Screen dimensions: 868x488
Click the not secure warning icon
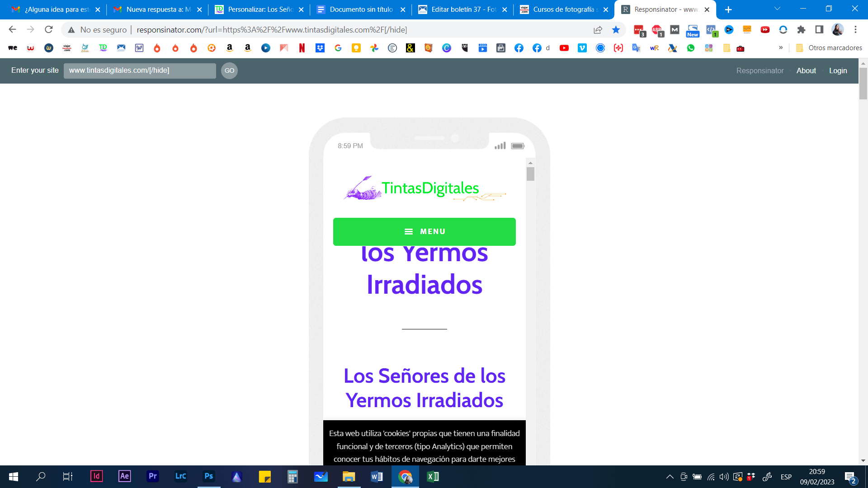click(x=71, y=30)
